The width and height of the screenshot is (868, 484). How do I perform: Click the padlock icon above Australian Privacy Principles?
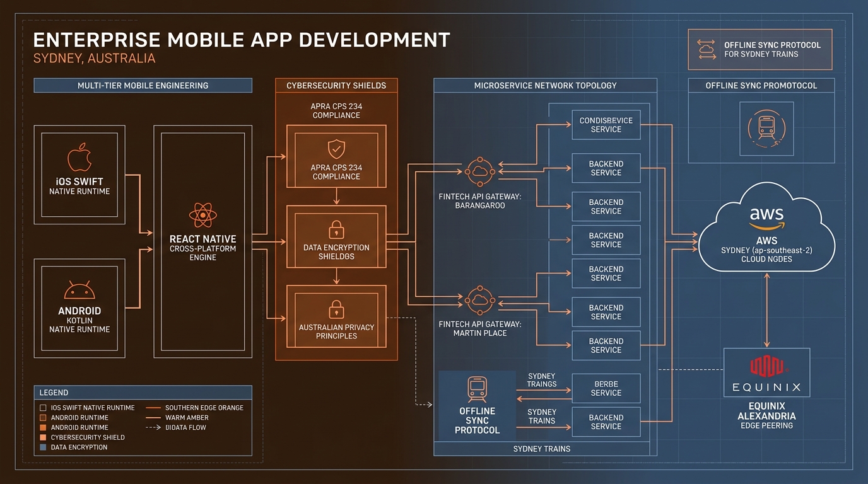336,309
